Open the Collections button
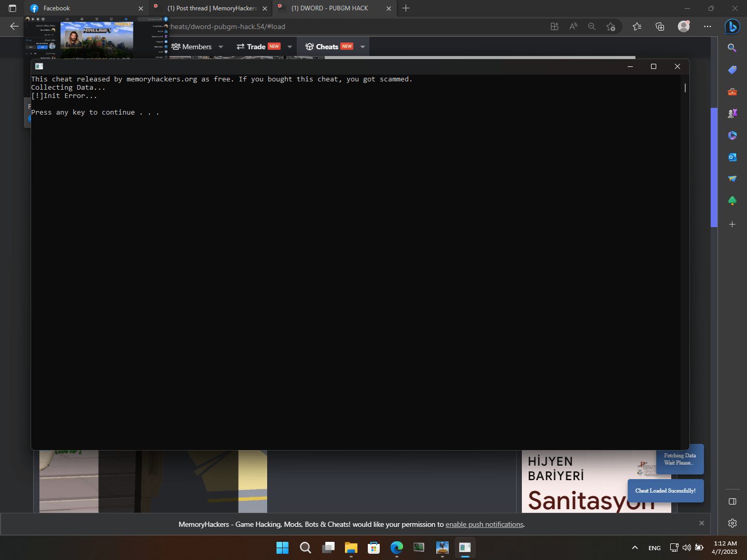 tap(660, 26)
